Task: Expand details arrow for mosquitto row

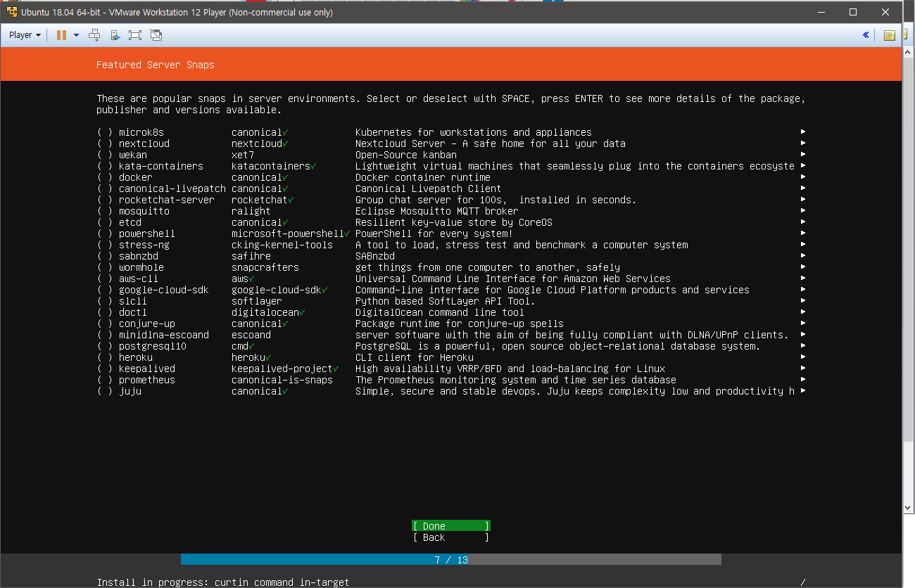Action: coord(803,211)
